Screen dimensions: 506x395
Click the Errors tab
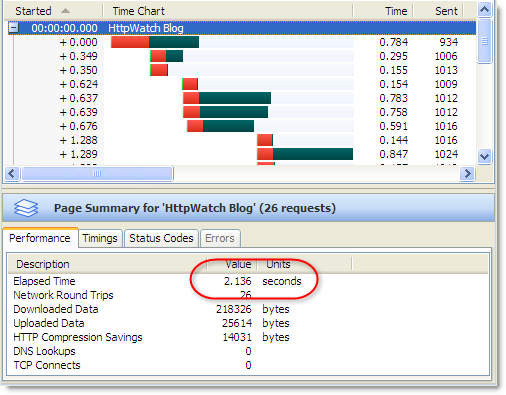[220, 238]
